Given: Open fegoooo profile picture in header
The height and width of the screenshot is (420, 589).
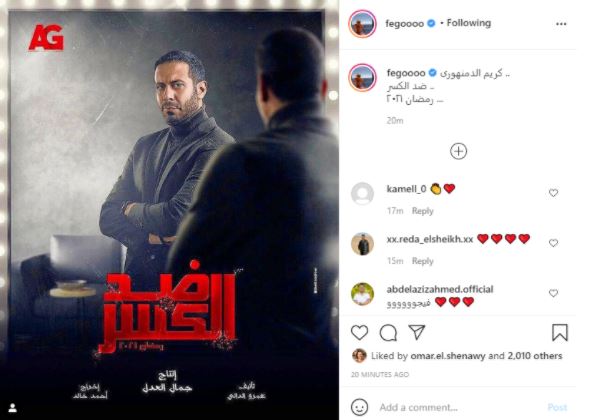Looking at the screenshot, I should click(x=362, y=24).
